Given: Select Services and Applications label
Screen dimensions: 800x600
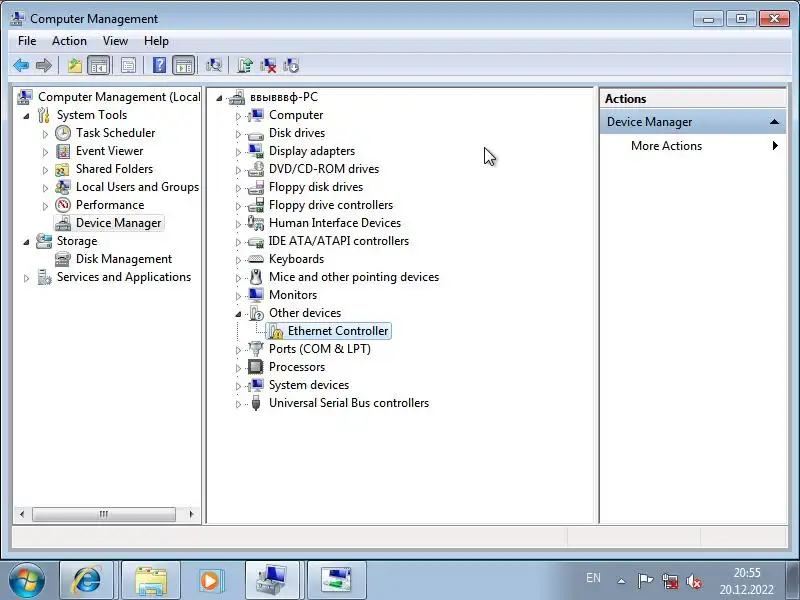Looking at the screenshot, I should pos(123,277).
